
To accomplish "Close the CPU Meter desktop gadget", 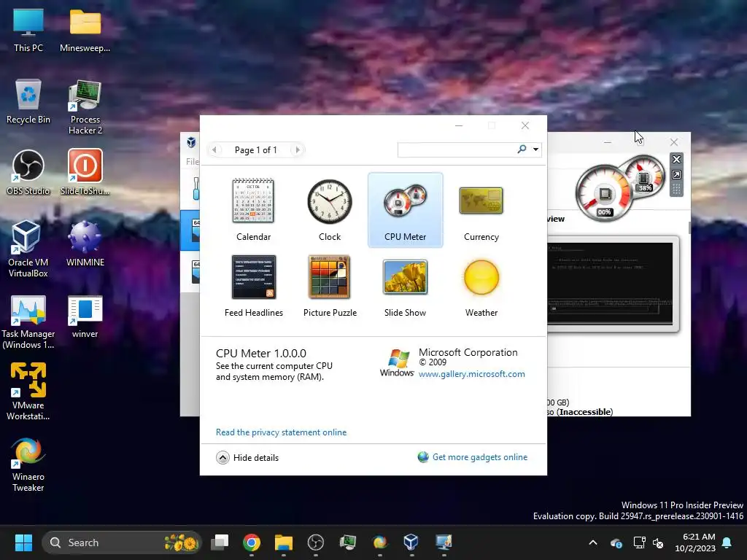I will (676, 159).
